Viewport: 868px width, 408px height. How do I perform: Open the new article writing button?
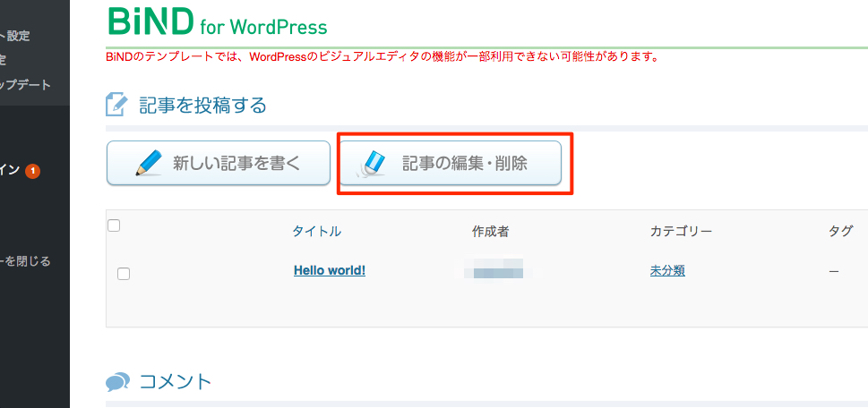pyautogui.click(x=219, y=163)
